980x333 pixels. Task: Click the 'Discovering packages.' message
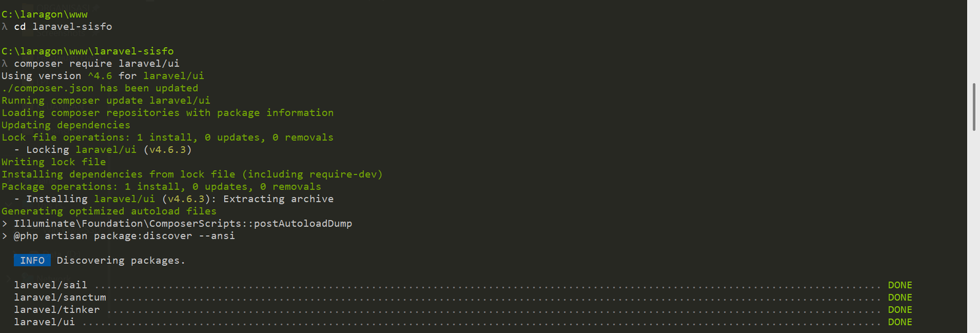(121, 261)
